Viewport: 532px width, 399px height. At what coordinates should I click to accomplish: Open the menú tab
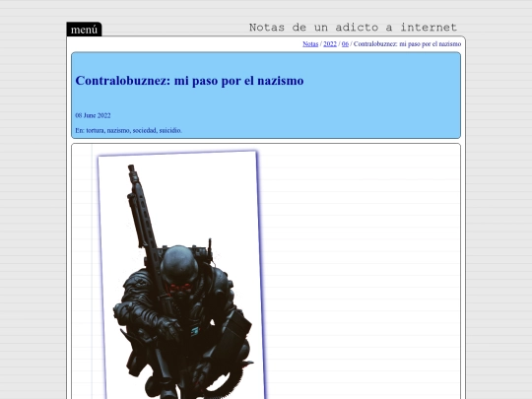point(84,30)
